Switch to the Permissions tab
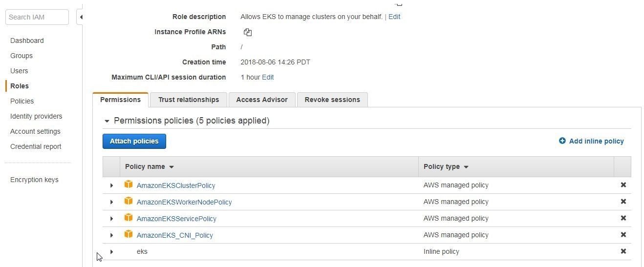Image resolution: width=644 pixels, height=267 pixels. click(x=120, y=100)
